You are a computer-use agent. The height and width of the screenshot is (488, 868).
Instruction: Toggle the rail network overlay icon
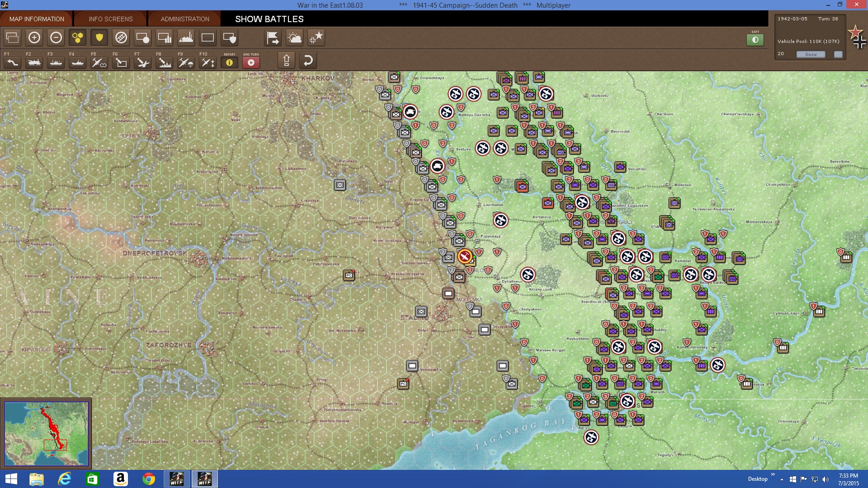[121, 38]
